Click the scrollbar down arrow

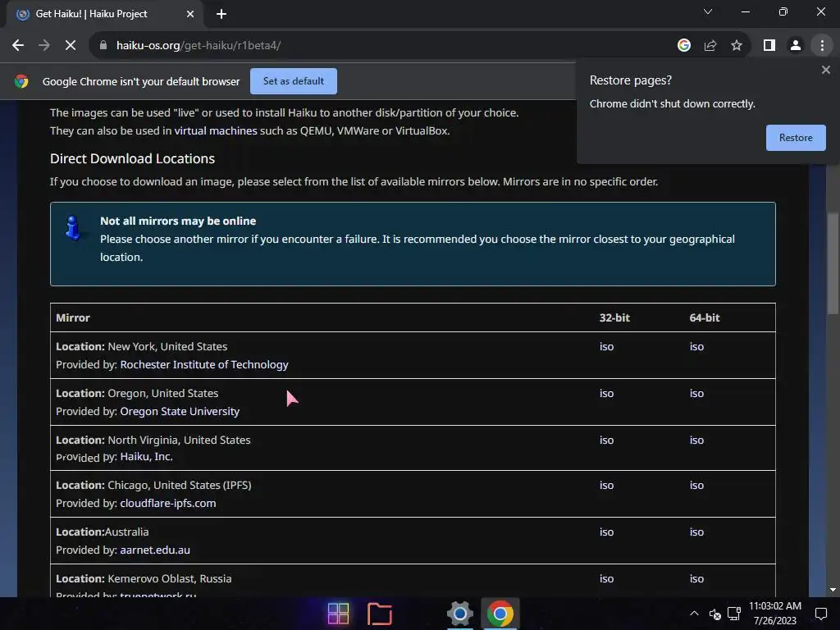[x=833, y=590]
